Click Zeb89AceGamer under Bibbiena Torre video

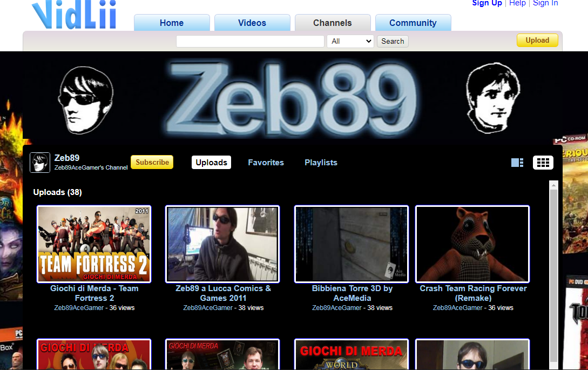(x=337, y=308)
